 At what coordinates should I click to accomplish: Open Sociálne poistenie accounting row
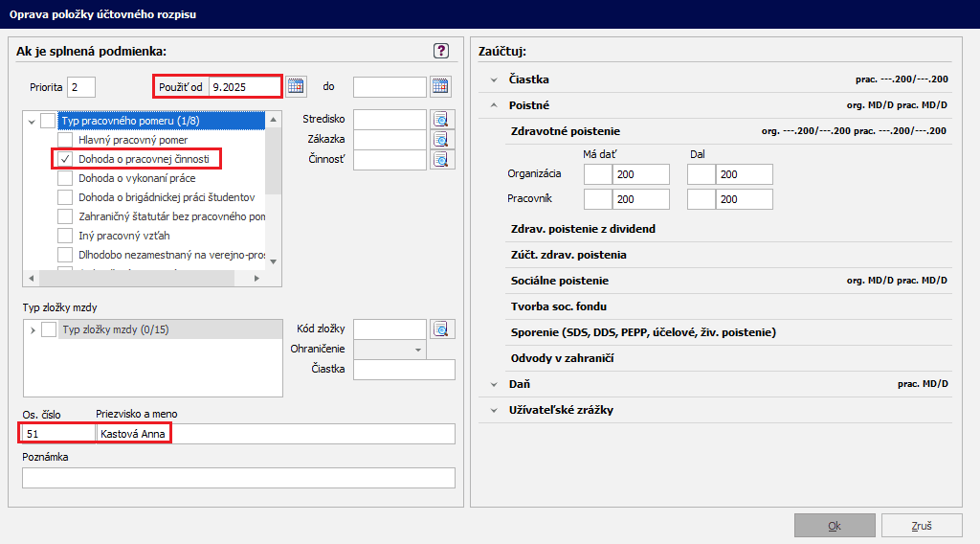[x=560, y=281]
